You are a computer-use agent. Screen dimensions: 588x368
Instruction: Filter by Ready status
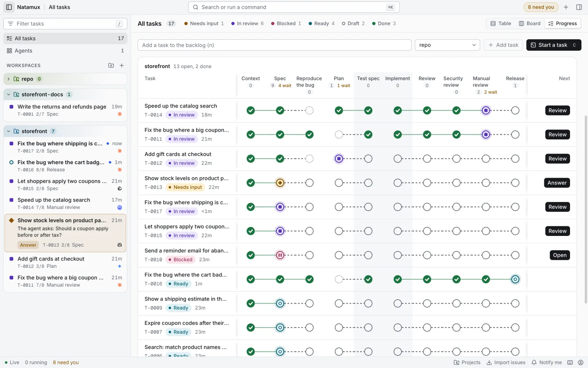point(322,24)
